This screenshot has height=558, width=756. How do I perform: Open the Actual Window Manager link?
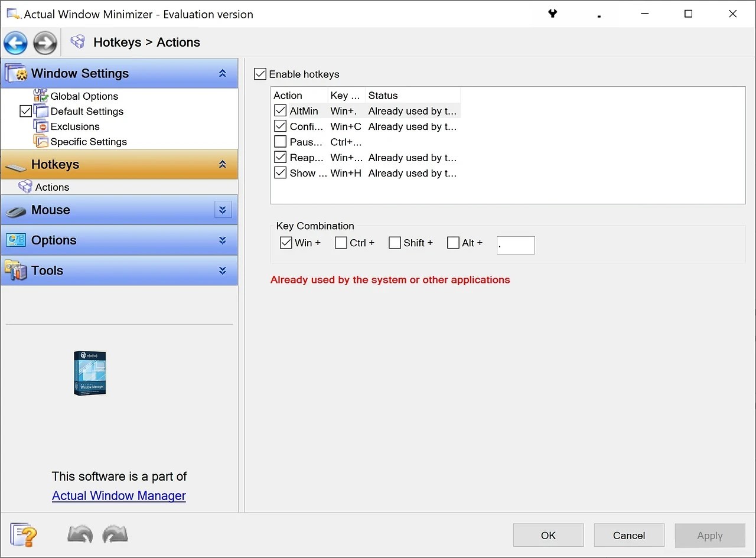tap(118, 495)
